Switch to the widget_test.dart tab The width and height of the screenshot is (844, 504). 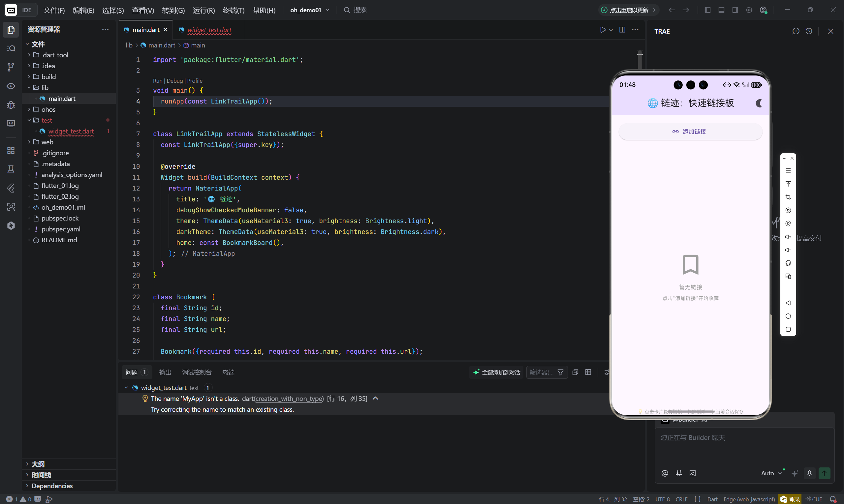tap(209, 30)
